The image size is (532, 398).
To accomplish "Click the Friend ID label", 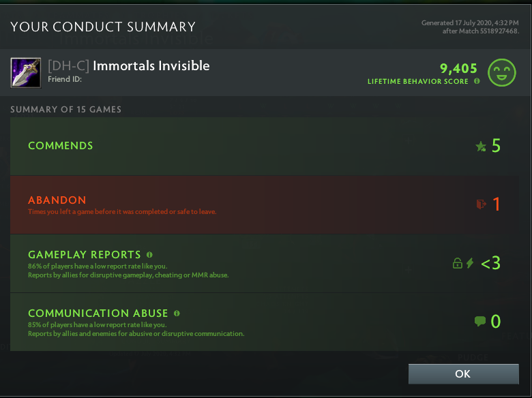I will [x=64, y=79].
